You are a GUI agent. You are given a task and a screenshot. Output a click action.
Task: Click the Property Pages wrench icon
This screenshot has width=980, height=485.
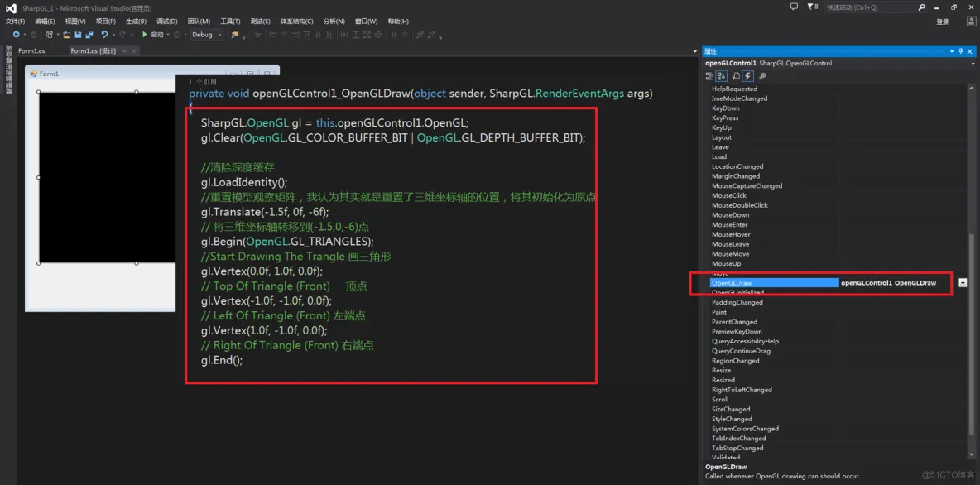762,76
